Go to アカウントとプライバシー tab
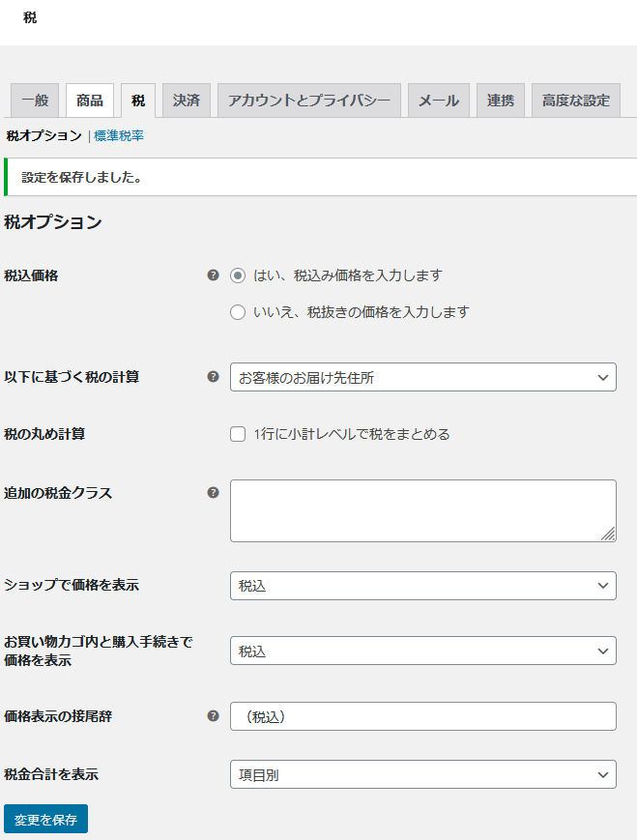The height and width of the screenshot is (840, 637). click(308, 101)
